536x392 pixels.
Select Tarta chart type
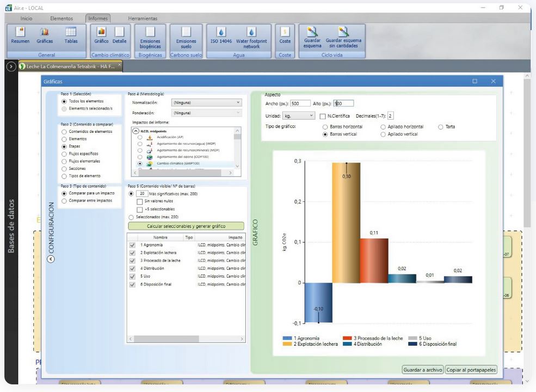coord(441,127)
